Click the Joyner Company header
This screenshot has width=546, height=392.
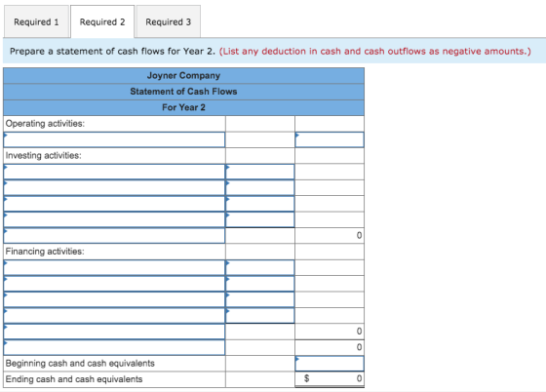[183, 75]
